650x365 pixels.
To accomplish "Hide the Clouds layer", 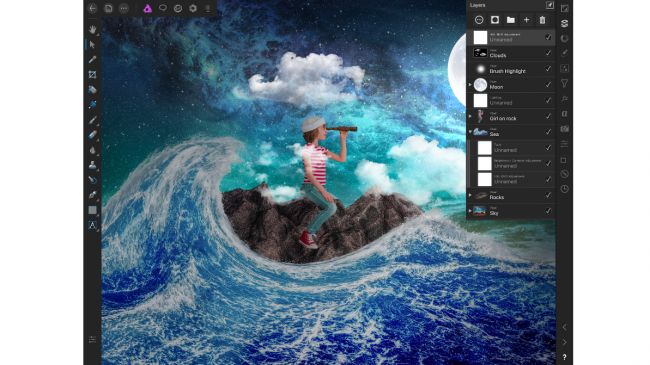I will coord(548,53).
